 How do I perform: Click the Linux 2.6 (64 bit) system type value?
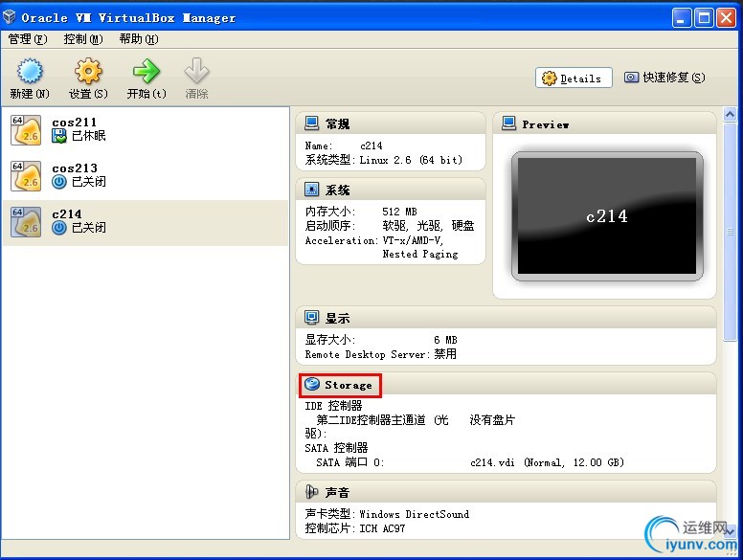coord(411,160)
